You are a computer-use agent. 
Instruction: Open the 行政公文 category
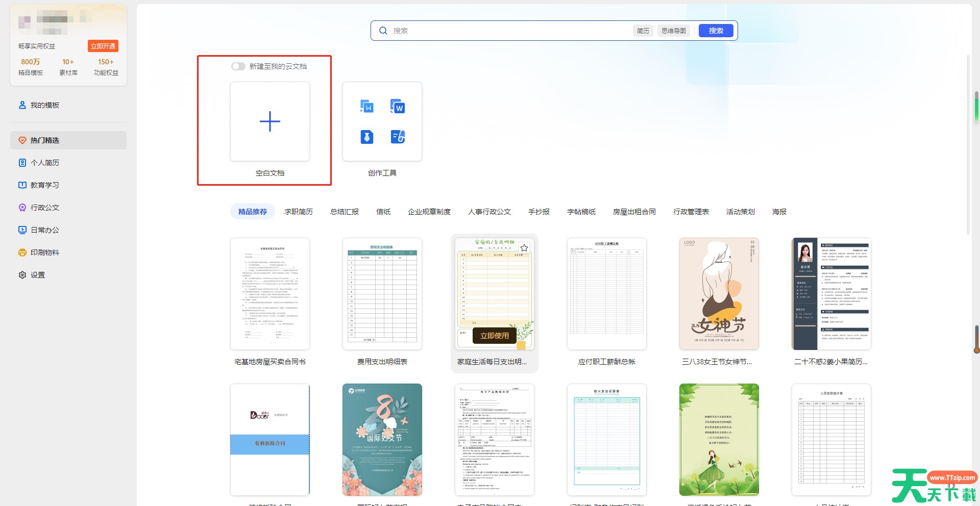tap(68, 208)
